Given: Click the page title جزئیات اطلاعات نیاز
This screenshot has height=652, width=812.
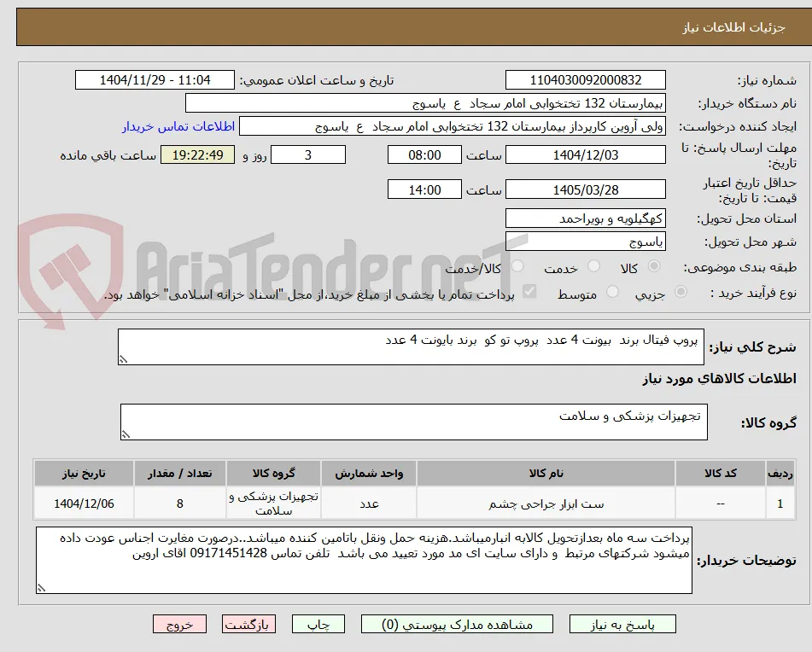Looking at the screenshot, I should 733,27.
